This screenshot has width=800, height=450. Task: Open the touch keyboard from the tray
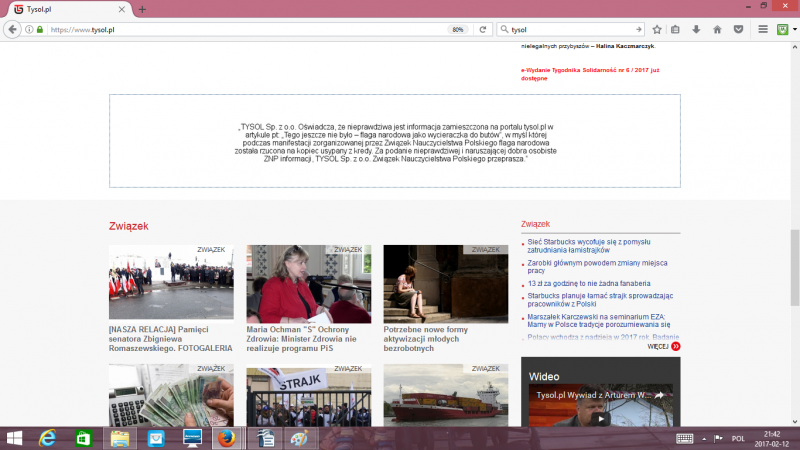pyautogui.click(x=685, y=439)
